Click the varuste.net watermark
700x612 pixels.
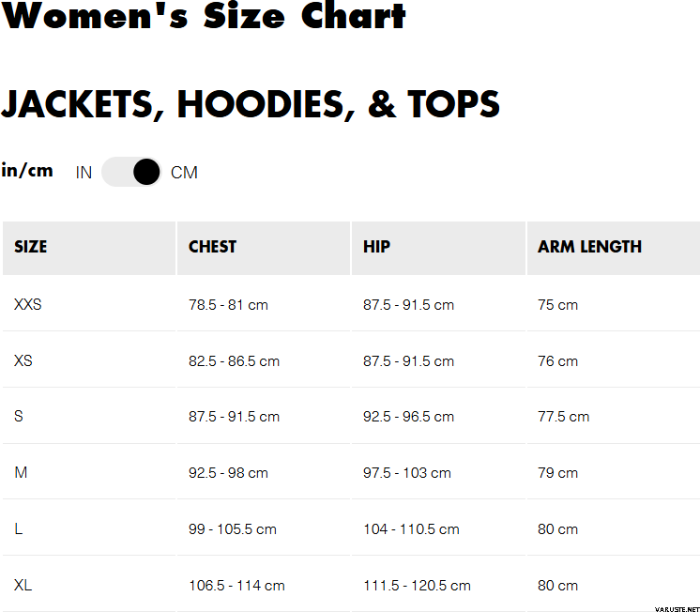point(671,606)
